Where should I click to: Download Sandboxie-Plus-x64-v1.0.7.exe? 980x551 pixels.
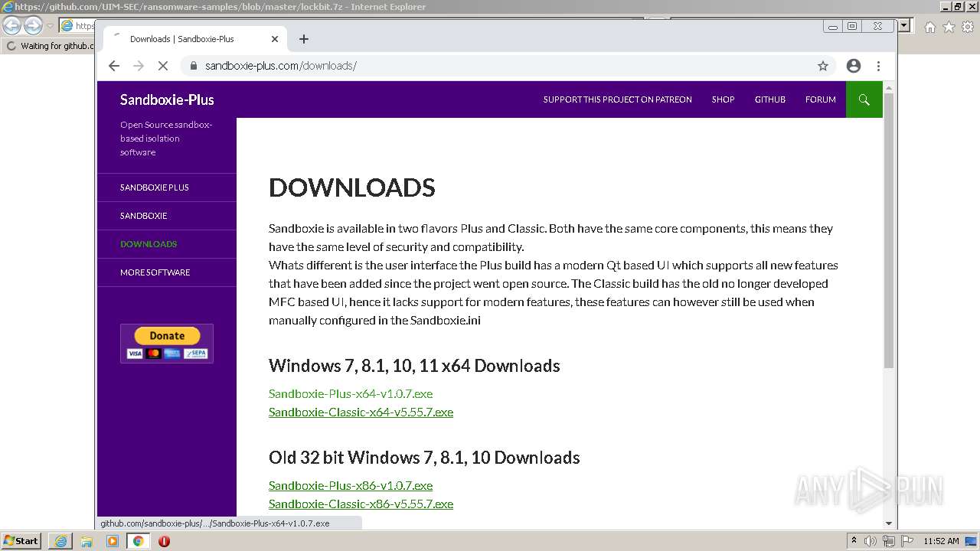(x=351, y=393)
